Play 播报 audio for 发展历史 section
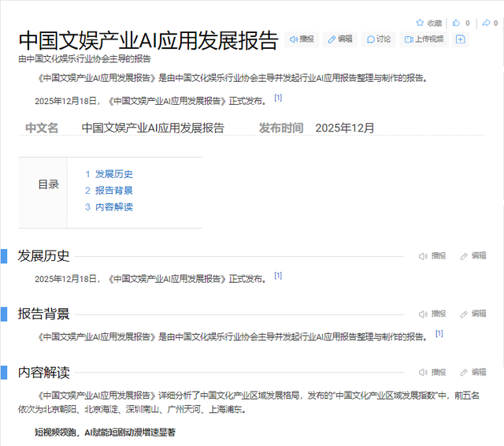The image size is (504, 446). [432, 256]
